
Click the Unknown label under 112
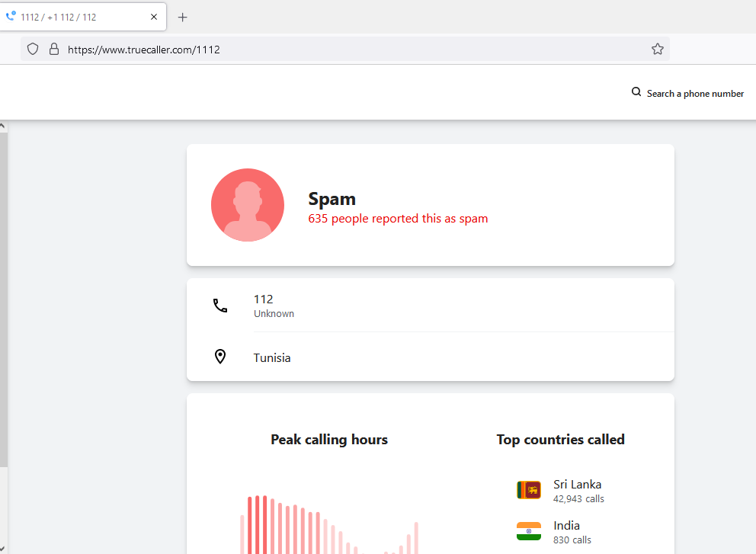coord(274,314)
